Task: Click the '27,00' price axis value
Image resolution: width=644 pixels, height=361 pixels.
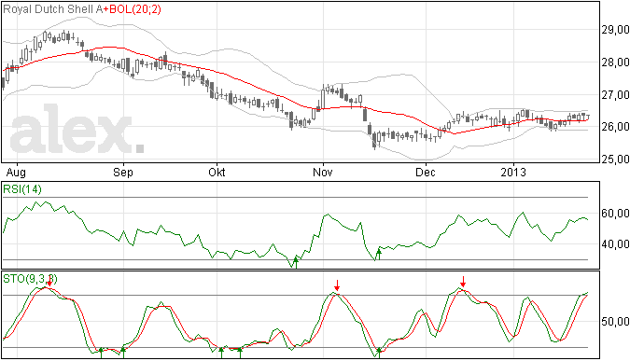Action: click(x=615, y=94)
